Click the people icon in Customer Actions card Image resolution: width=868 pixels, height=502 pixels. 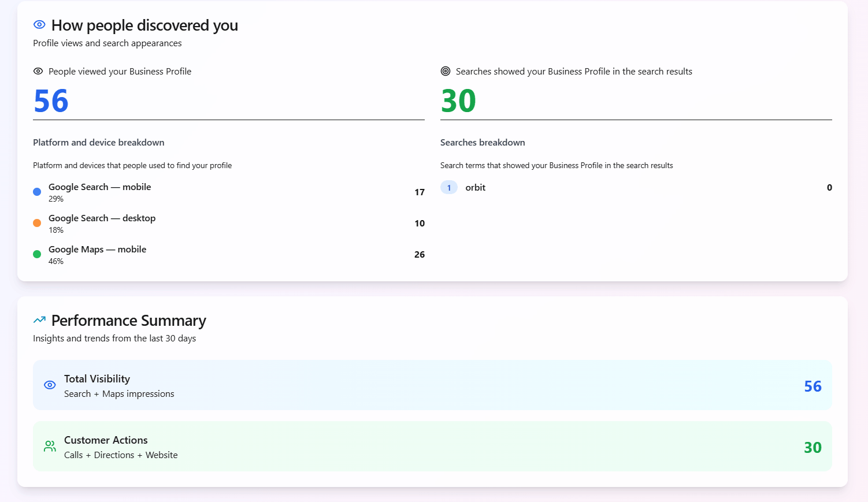(x=50, y=446)
